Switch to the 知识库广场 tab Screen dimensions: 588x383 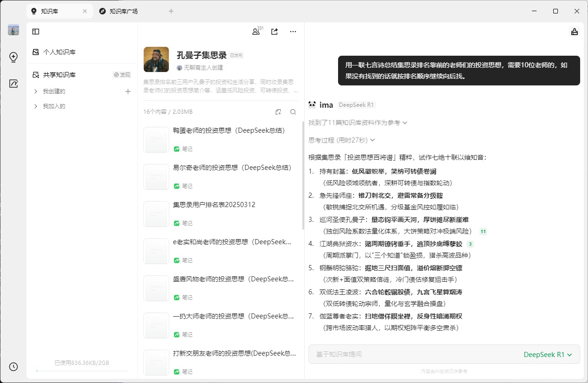(x=124, y=11)
